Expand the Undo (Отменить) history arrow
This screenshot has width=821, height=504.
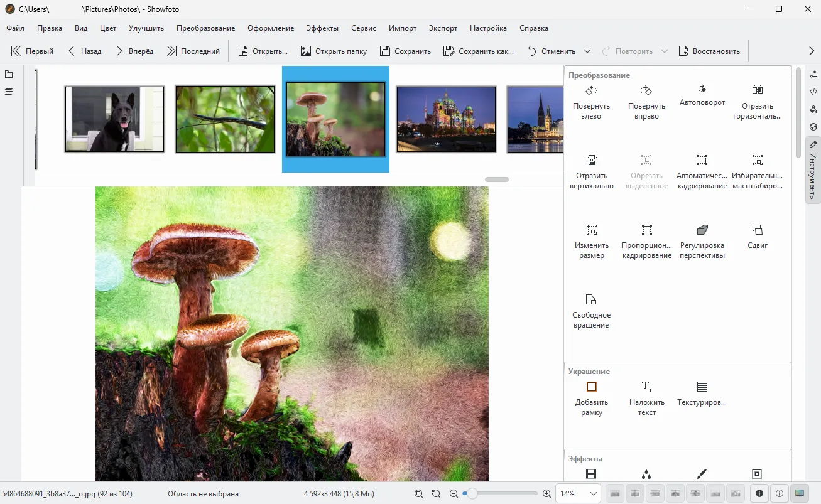[x=587, y=51]
